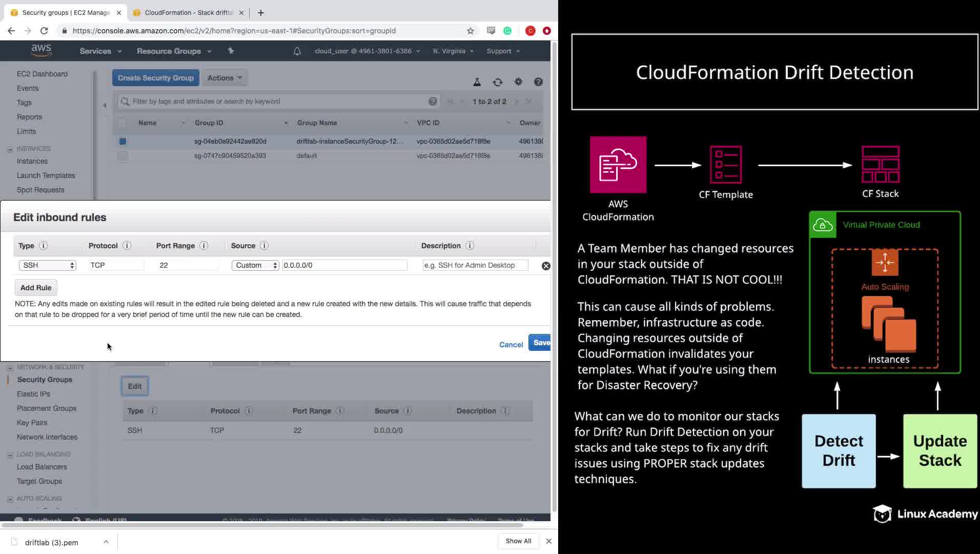Click the extension icon left of Grammarly
Screen dimensions: 980x554
(x=491, y=31)
